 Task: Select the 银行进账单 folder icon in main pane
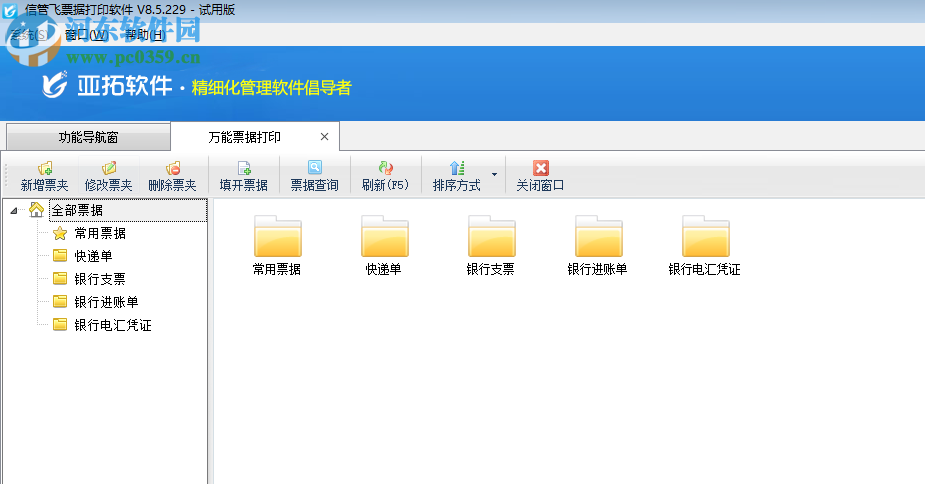(598, 237)
